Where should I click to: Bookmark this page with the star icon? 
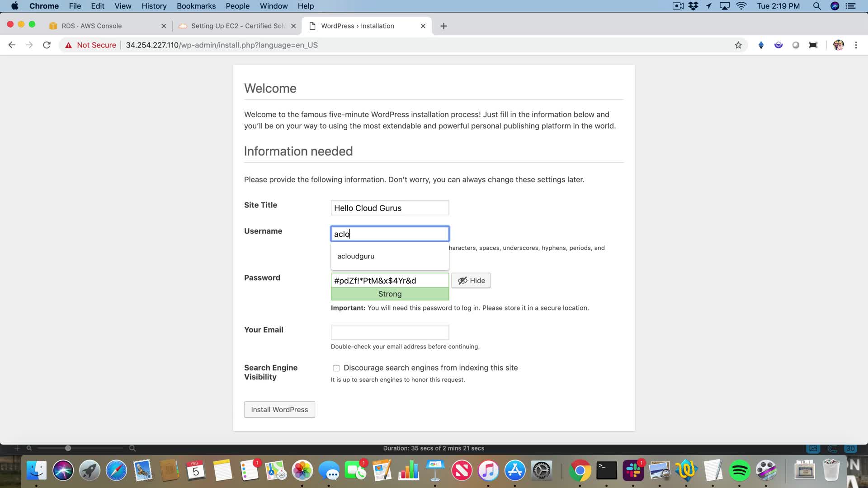(x=738, y=45)
